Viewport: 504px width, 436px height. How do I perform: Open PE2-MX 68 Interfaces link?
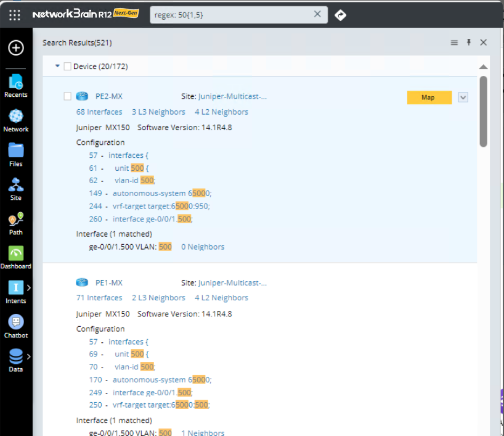tap(99, 112)
